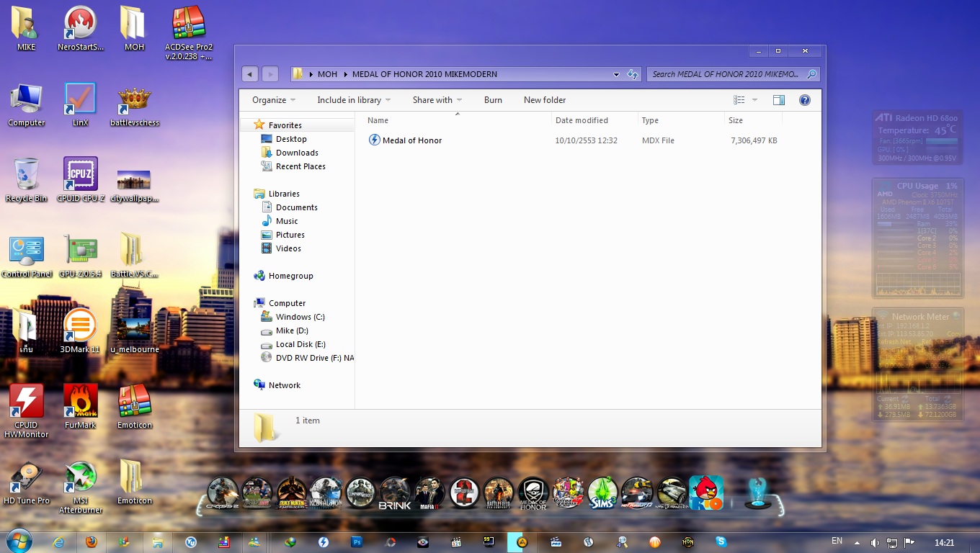Toggle the preview pane button
The width and height of the screenshot is (980, 553).
778,100
